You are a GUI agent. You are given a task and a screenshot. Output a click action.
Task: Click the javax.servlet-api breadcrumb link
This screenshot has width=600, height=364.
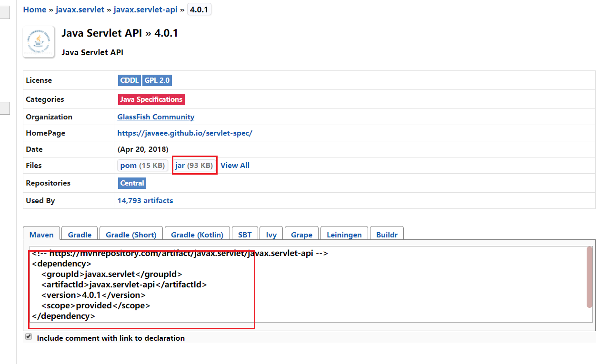(x=145, y=10)
